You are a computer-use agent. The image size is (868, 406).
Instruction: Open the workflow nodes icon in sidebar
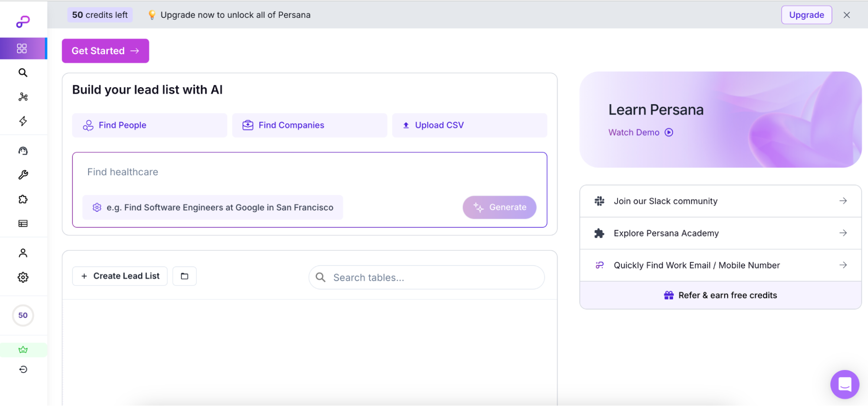[x=23, y=97]
